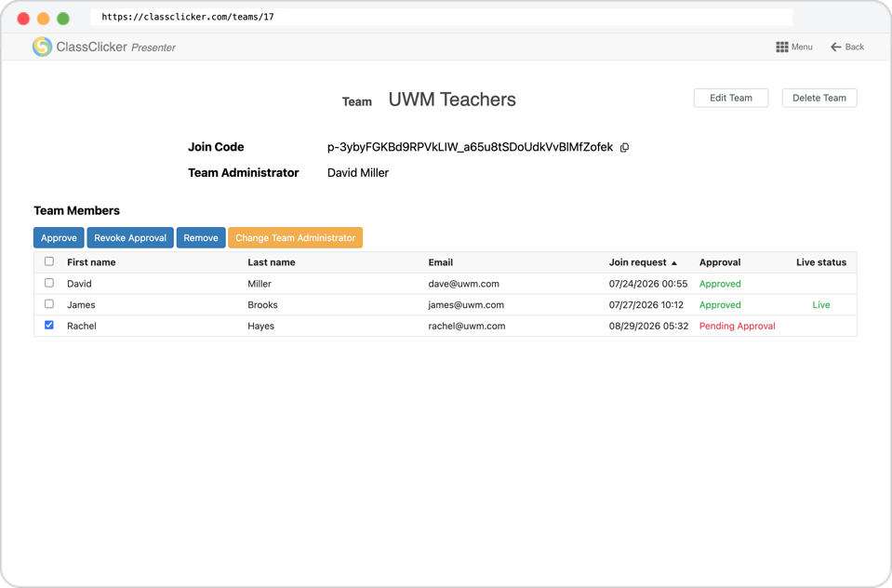The width and height of the screenshot is (892, 588).
Task: Click Revoke Approval button
Action: coord(130,238)
